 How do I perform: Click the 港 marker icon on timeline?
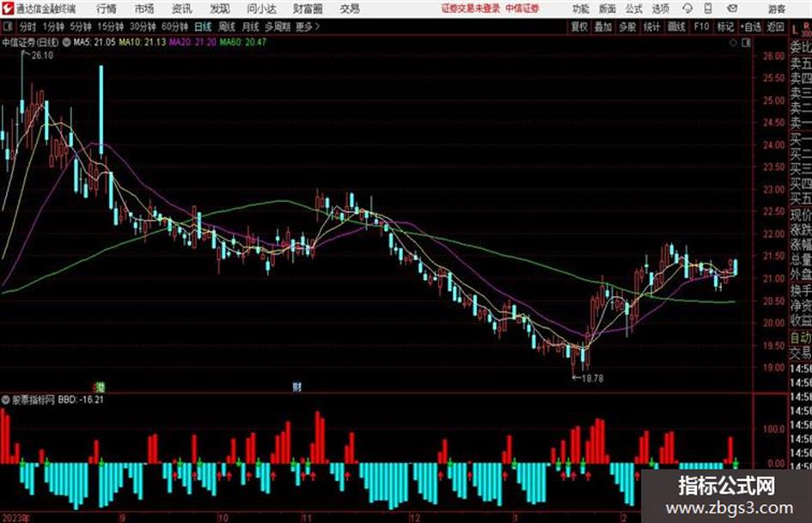point(101,386)
